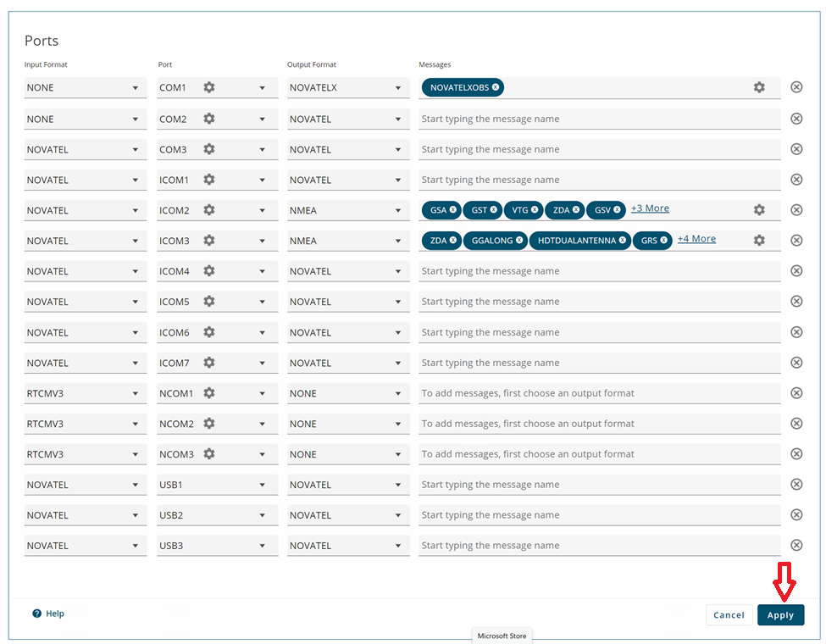Image resolution: width=826 pixels, height=644 pixels.
Task: Open Port dropdown showing COM2
Action: point(217,119)
